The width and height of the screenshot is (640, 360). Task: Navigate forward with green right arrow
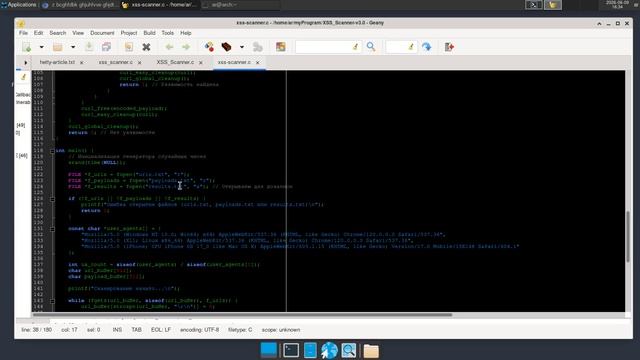[x=186, y=47]
